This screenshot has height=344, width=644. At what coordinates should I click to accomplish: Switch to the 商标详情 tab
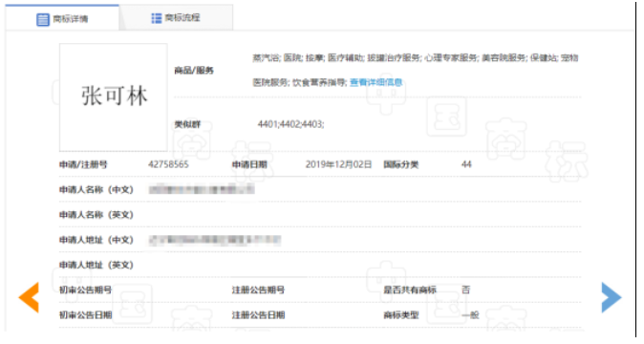point(62,18)
